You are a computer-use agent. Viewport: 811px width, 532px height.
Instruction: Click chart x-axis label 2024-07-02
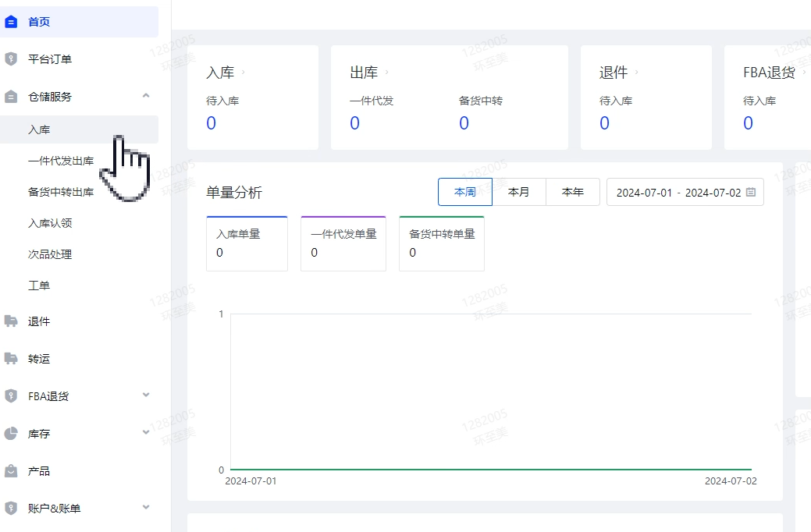pyautogui.click(x=731, y=481)
